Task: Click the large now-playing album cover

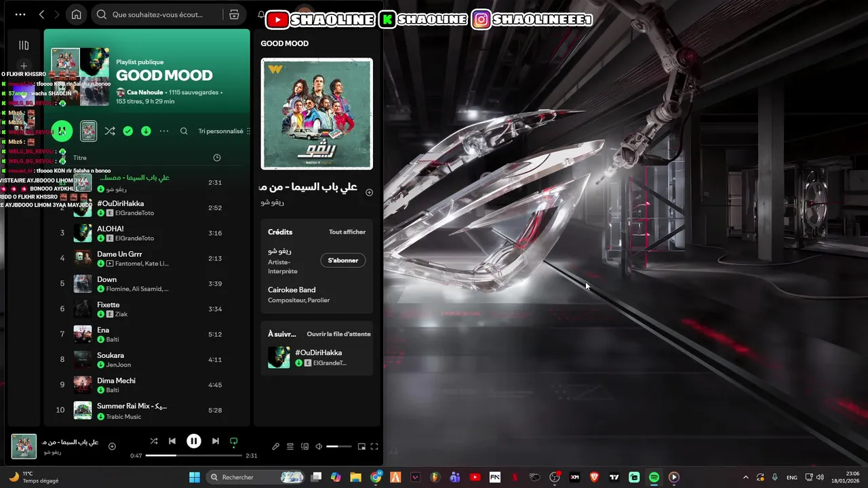Action: [x=317, y=114]
